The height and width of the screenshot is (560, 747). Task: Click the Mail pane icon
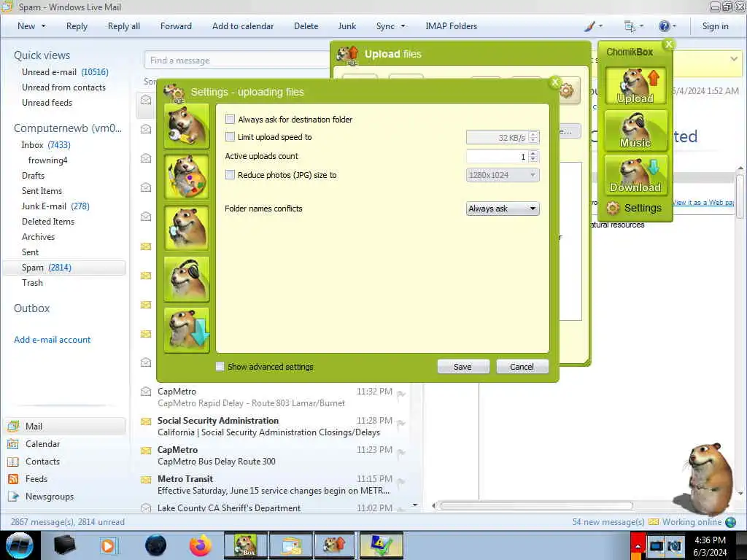pyautogui.click(x=13, y=426)
